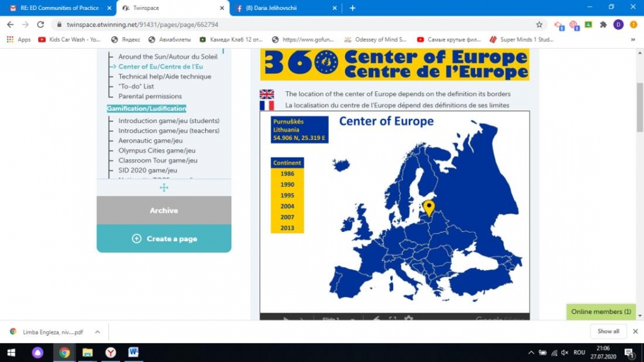The image size is (644, 362).
Task: Click the yellow map pin on Lithuania
Action: [x=428, y=208]
